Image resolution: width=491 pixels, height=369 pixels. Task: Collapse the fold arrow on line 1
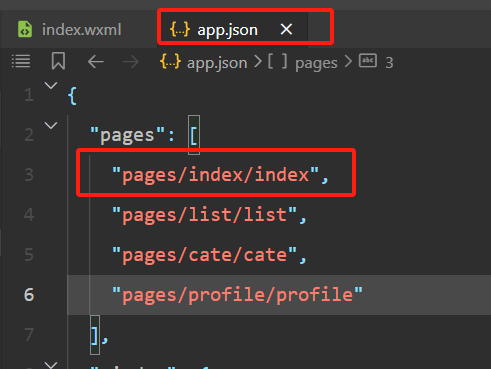pyautogui.click(x=51, y=86)
